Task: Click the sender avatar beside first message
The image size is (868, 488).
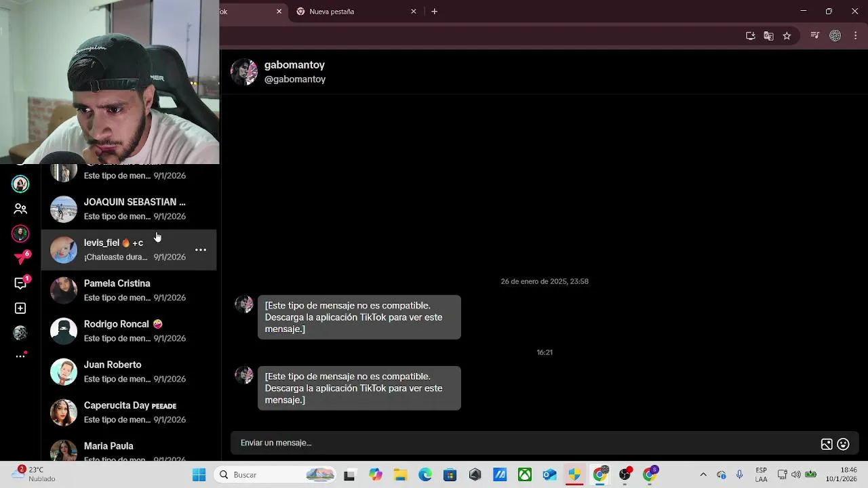Action: point(244,304)
